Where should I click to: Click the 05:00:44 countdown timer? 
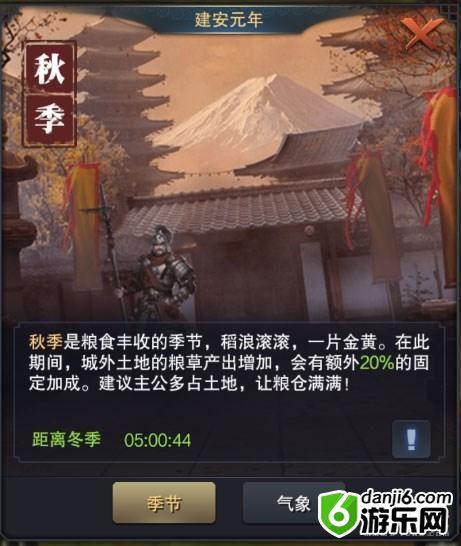157,440
